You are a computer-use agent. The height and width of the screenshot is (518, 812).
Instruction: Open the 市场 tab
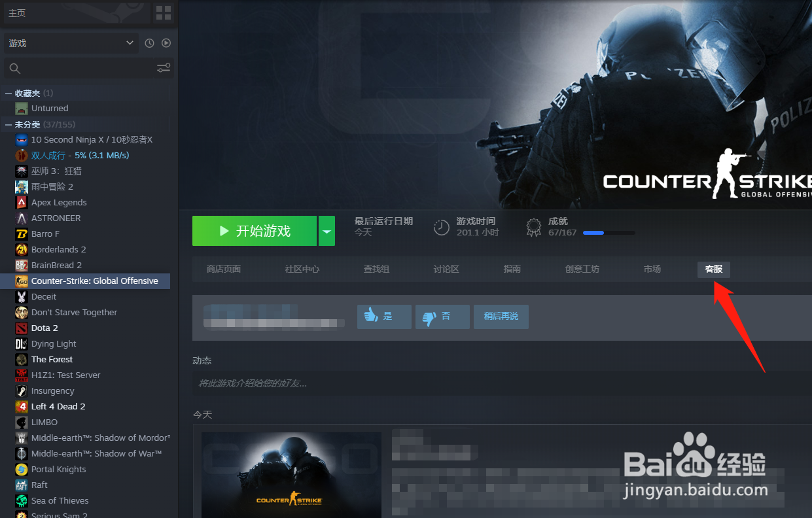(652, 269)
